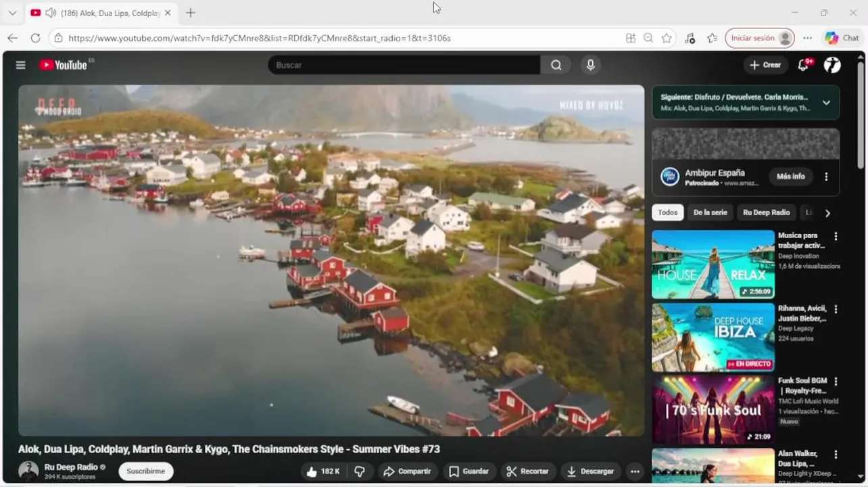The height and width of the screenshot is (487, 868).
Task: Select the Ru Deep Radio chip
Action: [x=767, y=212]
